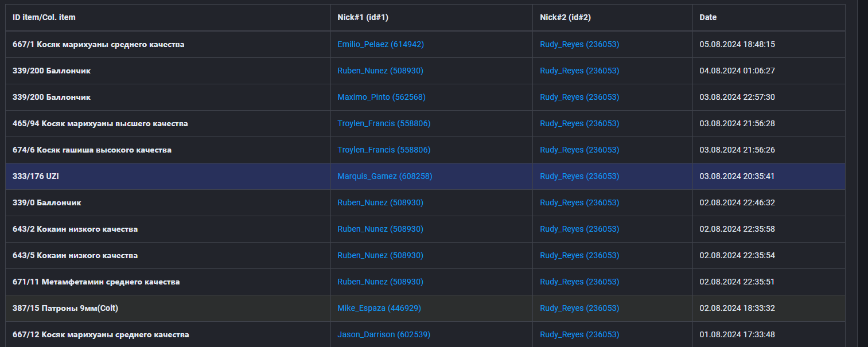Select the "333/176 UZI" item cell
The image size is (868, 347).
[36, 176]
